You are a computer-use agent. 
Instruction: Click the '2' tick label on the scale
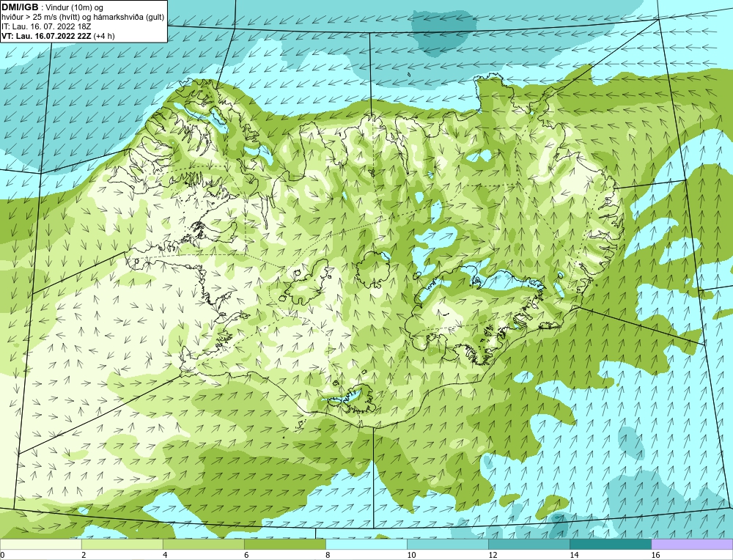coord(84,555)
